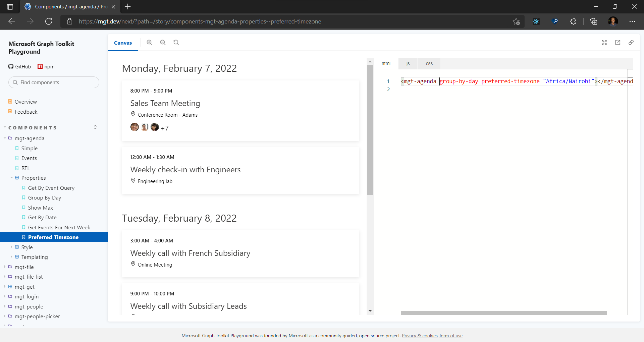Open canvas in new tab icon
The width and height of the screenshot is (644, 342).
coord(618,43)
